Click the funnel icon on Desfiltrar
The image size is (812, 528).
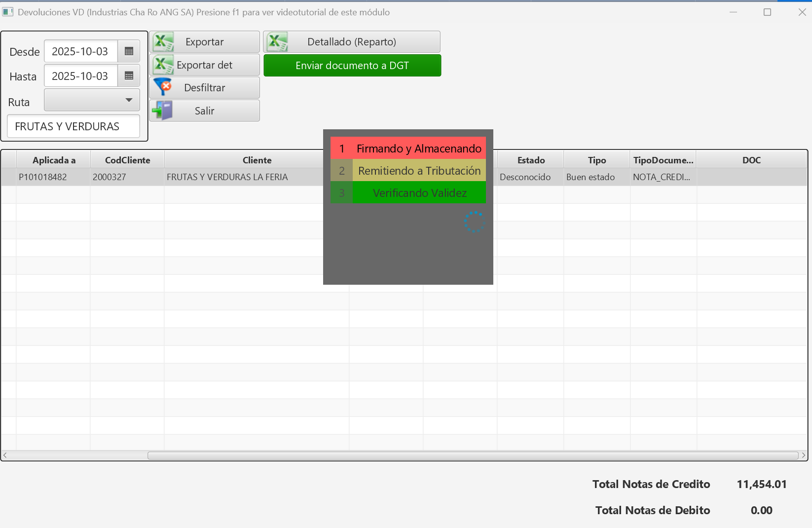(163, 87)
